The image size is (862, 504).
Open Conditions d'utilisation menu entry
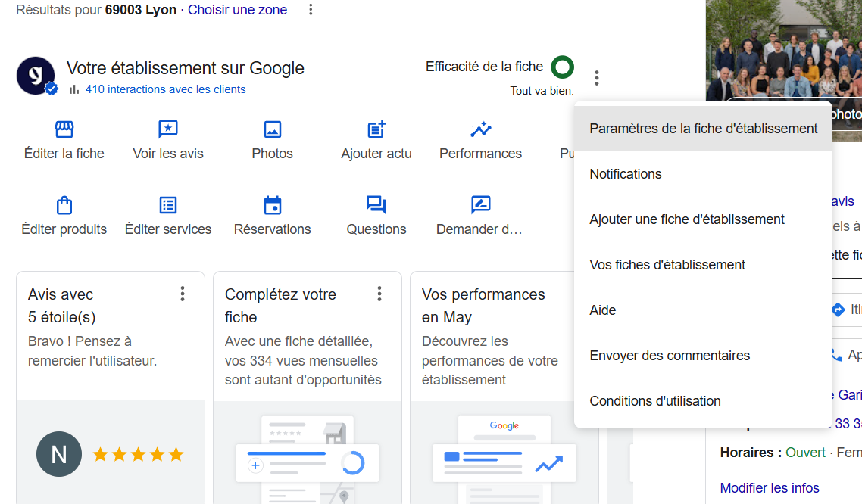(703, 401)
